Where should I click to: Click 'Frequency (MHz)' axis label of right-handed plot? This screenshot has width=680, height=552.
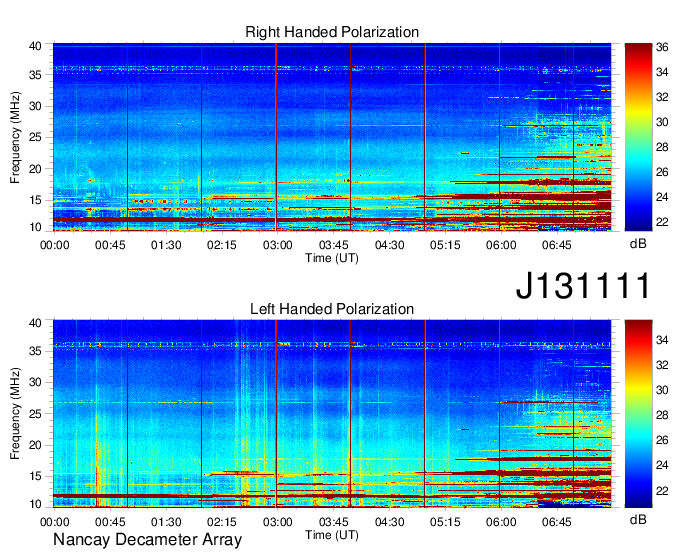tap(16, 137)
